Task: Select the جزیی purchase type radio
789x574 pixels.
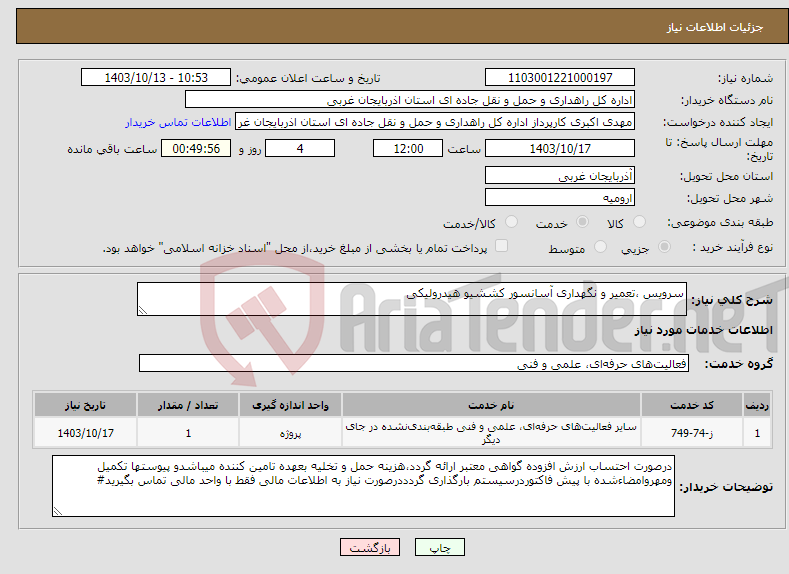Action: 664,247
